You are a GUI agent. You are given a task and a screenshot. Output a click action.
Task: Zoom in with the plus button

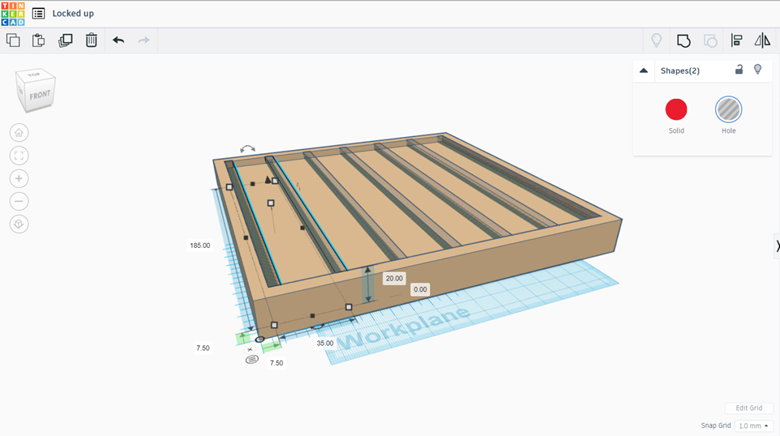coord(19,179)
